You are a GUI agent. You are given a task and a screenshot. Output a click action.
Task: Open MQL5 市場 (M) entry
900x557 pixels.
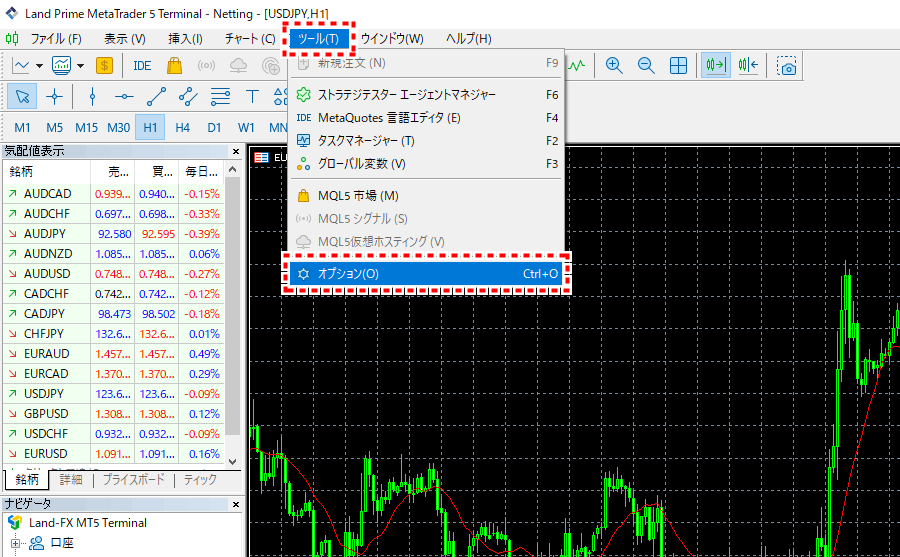(x=426, y=196)
